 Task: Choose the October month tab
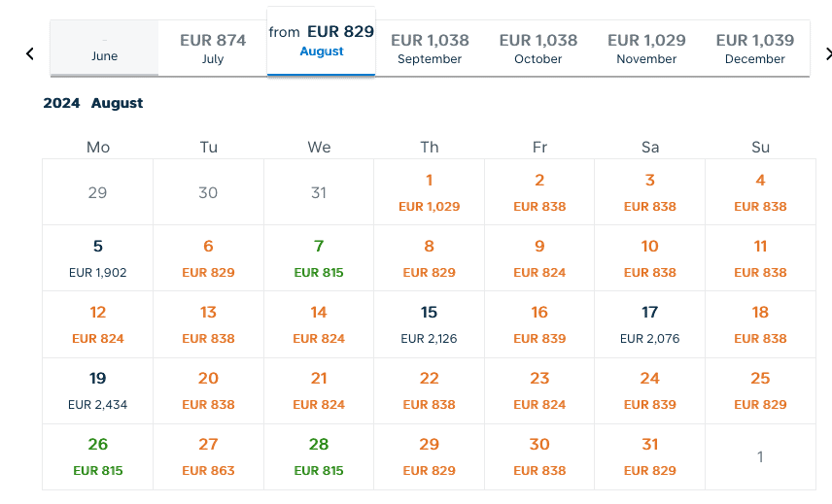(x=538, y=49)
